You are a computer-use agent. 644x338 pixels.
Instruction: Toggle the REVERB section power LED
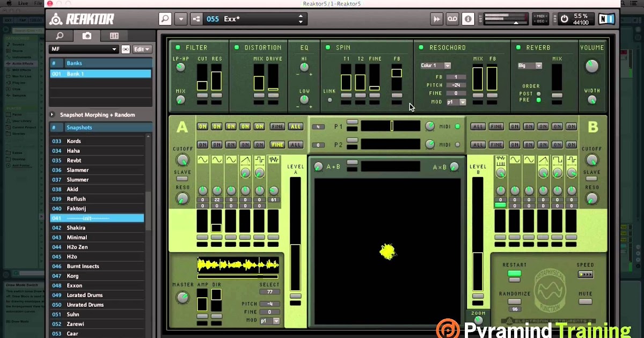[x=518, y=47]
